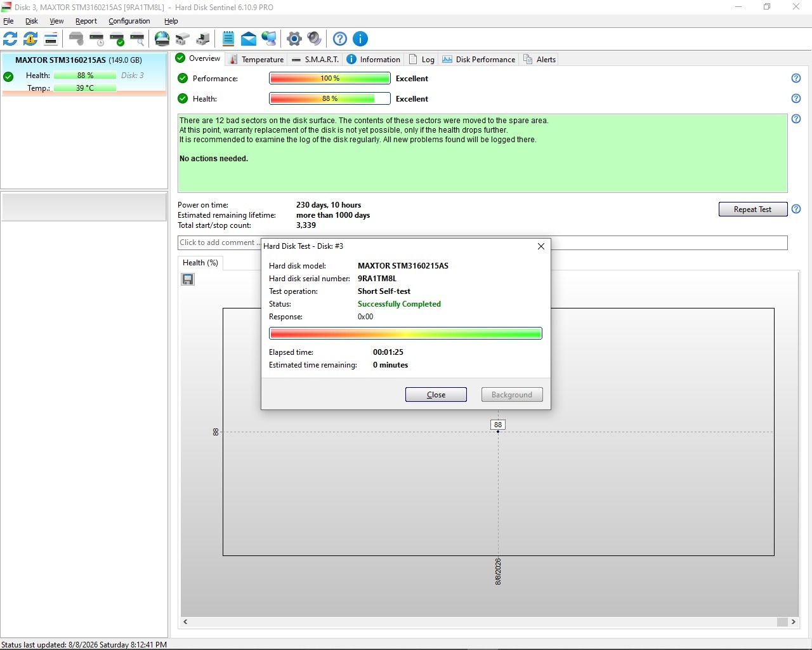812x650 pixels.
Task: Select the MAXTOR STM3160215AS disk entry
Action: pyautogui.click(x=84, y=74)
